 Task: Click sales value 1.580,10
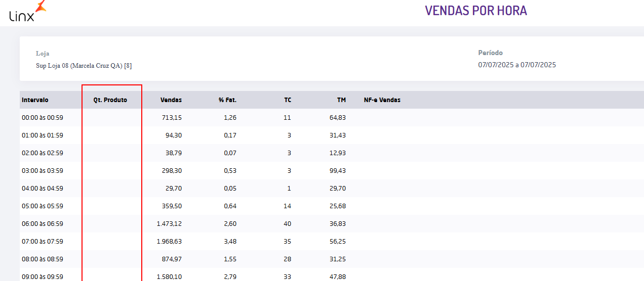point(170,277)
